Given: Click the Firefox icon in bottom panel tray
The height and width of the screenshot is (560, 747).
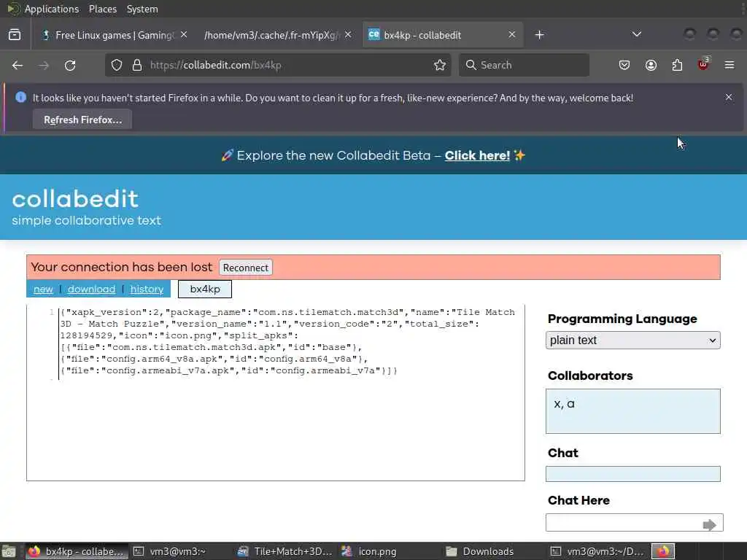Looking at the screenshot, I should [663, 551].
